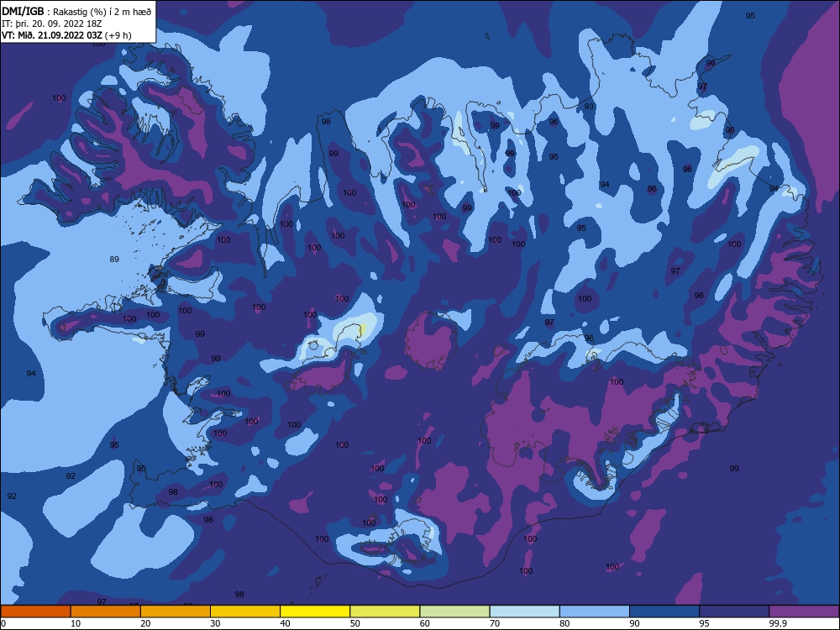Click the pale green 60–70 legend swatch
Screen dimensions: 840x630
[x=454, y=612]
